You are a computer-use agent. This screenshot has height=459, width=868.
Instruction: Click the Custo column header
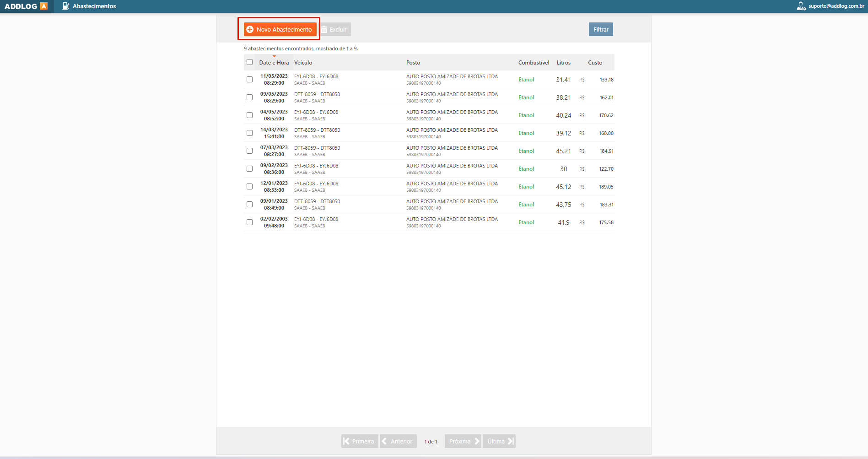[x=595, y=63]
